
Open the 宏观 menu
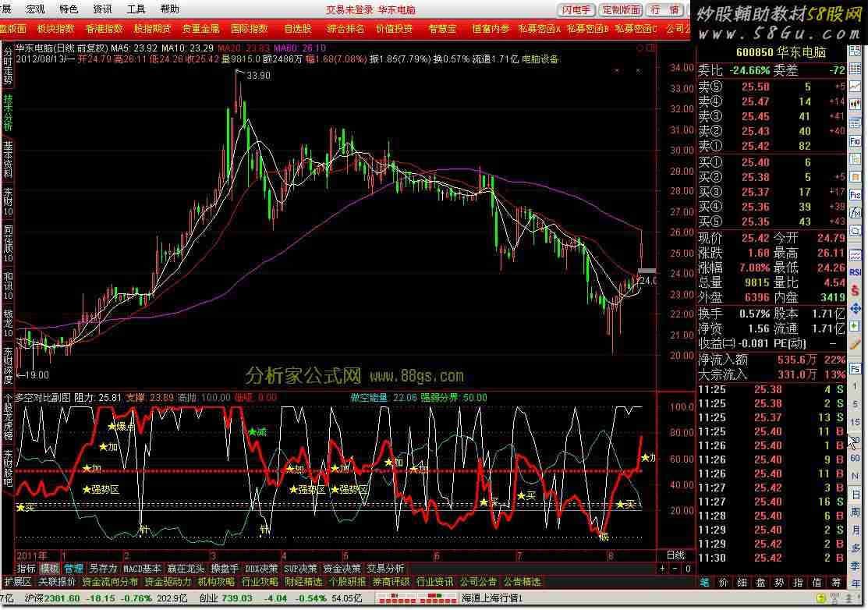[x=35, y=9]
